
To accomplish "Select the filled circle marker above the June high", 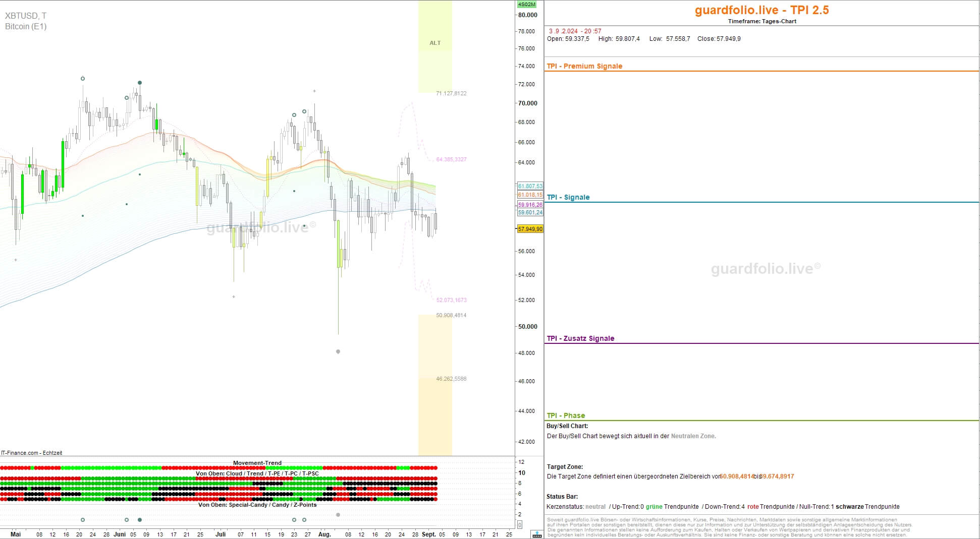I will tap(140, 83).
